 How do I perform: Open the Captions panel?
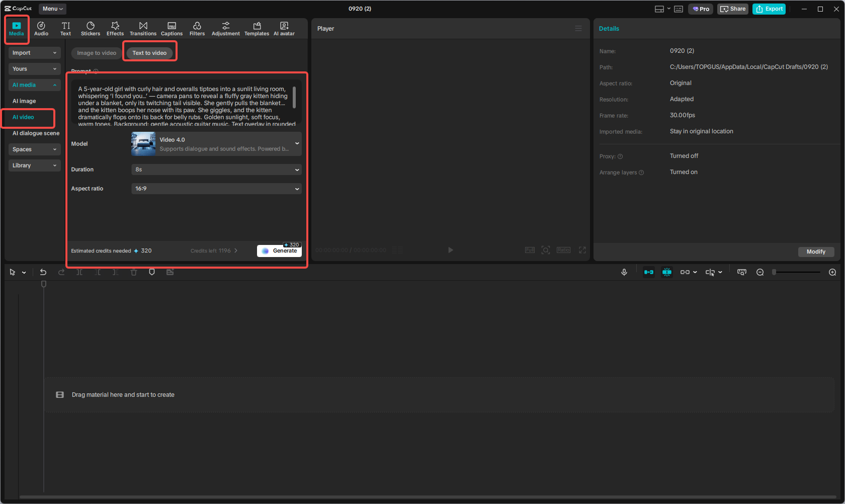172,28
